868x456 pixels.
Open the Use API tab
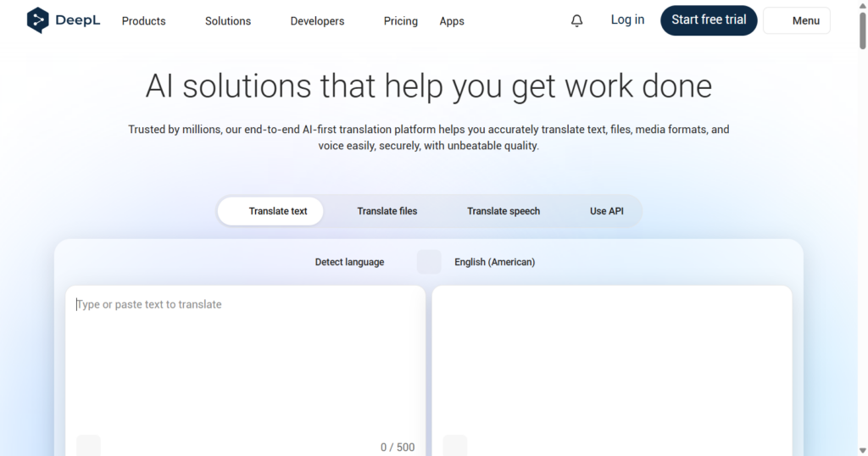point(606,211)
